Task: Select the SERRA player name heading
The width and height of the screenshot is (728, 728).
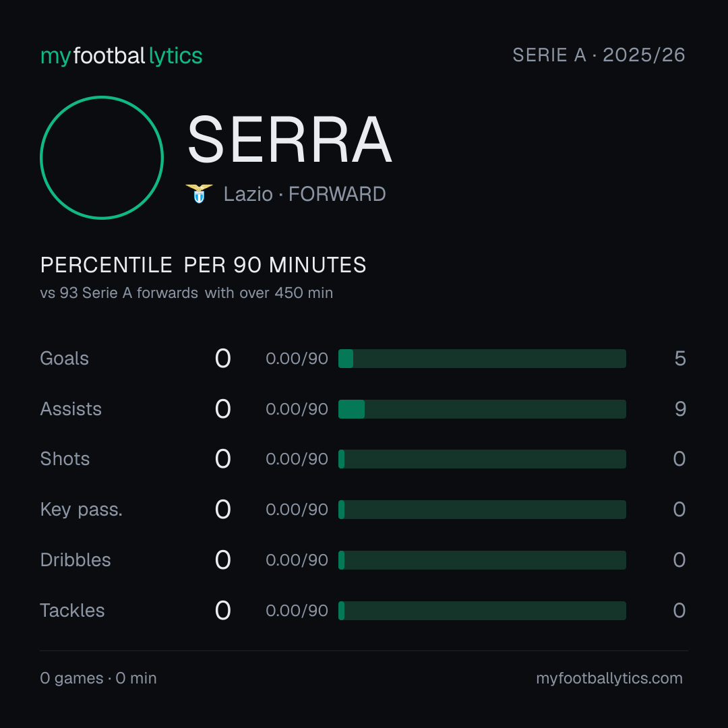Action: click(290, 140)
